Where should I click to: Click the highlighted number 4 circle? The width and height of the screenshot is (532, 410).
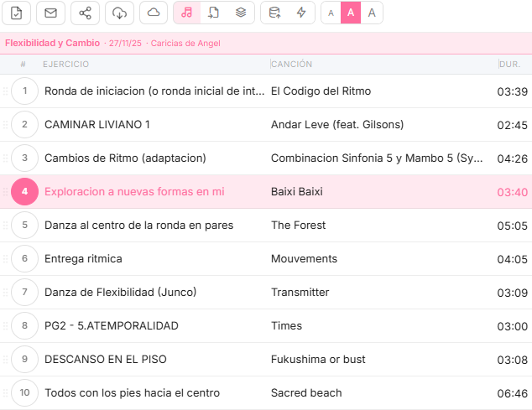click(x=25, y=192)
